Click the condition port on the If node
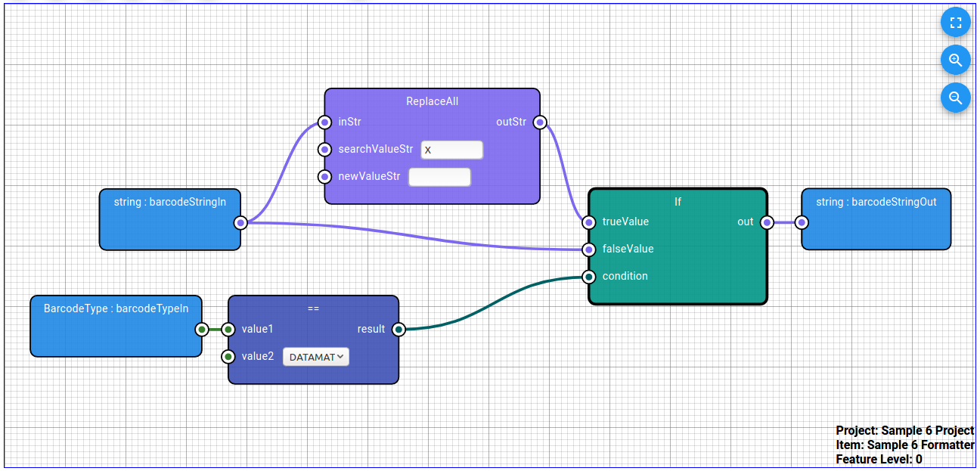The width and height of the screenshot is (980, 471). pos(588,277)
